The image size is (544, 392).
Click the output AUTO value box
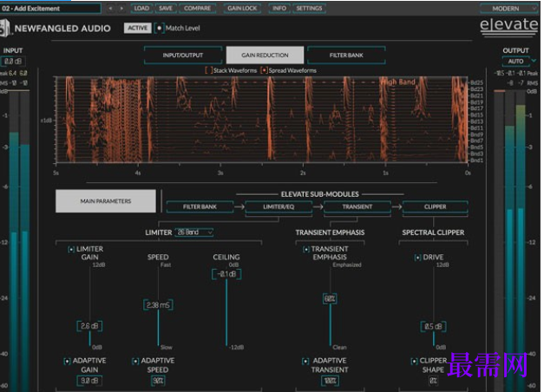[x=516, y=62]
